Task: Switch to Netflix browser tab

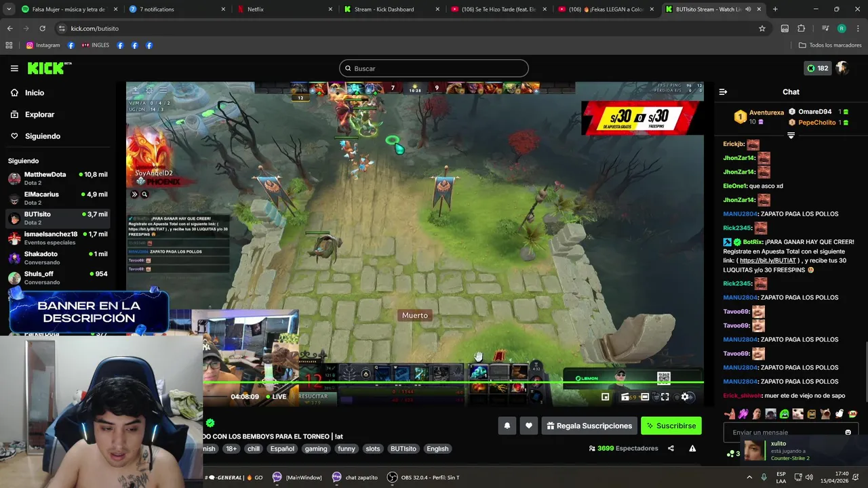Action: coord(285,9)
